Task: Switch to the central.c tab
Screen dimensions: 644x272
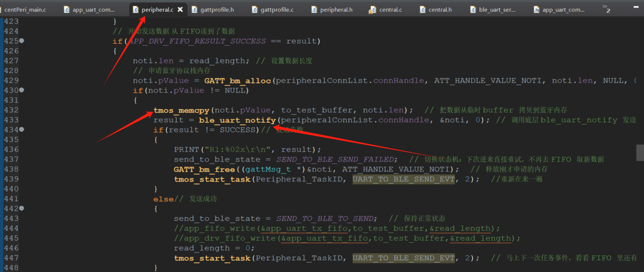Action: click(386, 9)
